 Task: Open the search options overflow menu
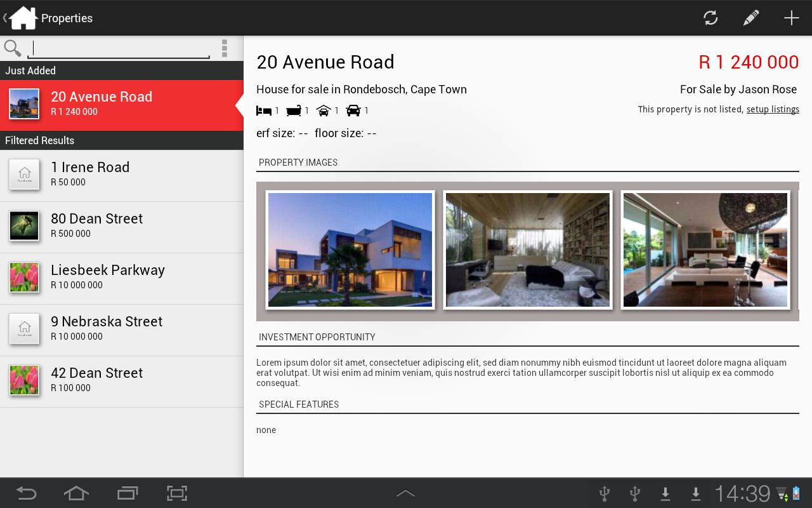[x=225, y=48]
